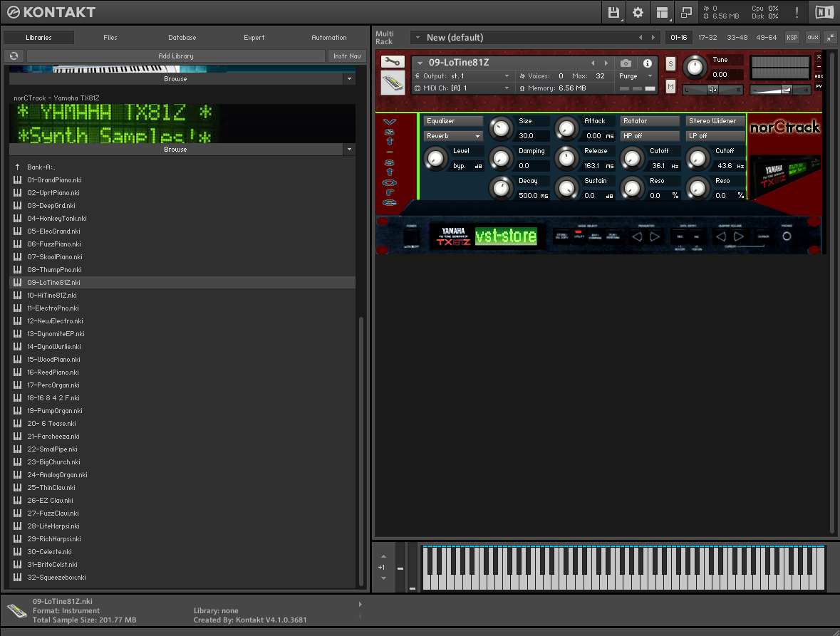The image size is (840, 636).
Task: Open the workspace layout icon
Action: click(662, 12)
